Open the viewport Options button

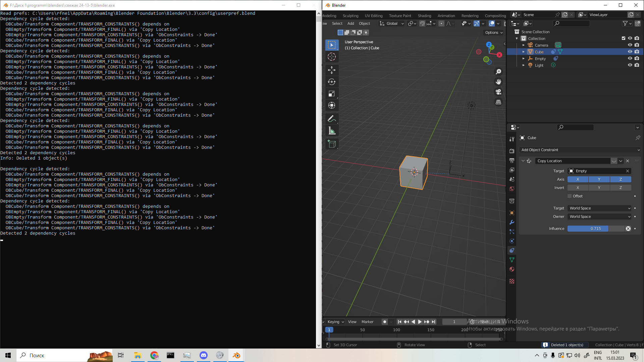494,33
